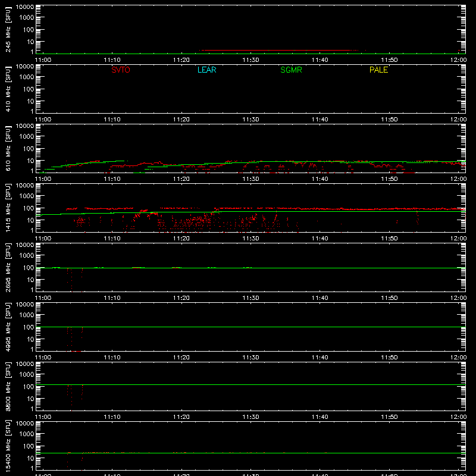476x476 pixels.
Task: Click 11:00 time label below 4995 MHz plot
Action: click(x=43, y=358)
